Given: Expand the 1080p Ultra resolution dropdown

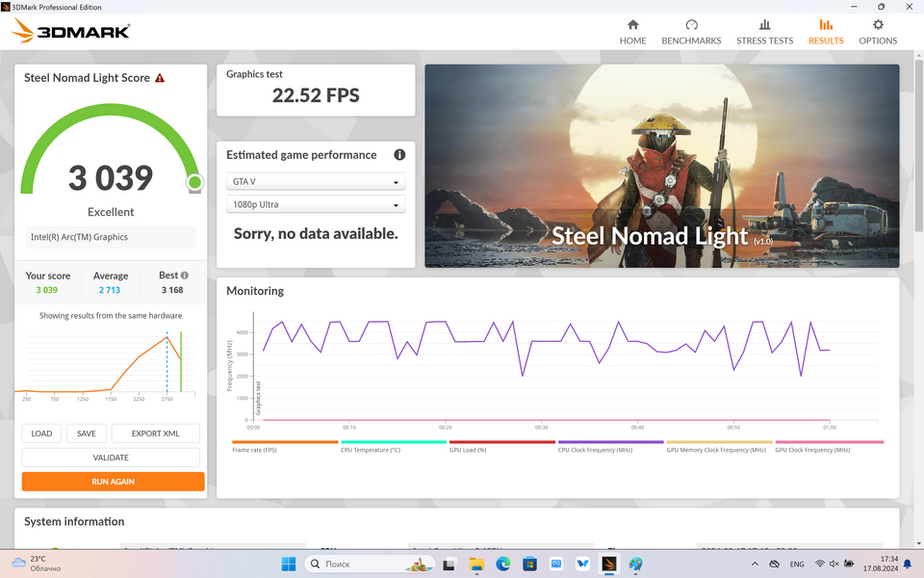Looking at the screenshot, I should click(x=316, y=205).
